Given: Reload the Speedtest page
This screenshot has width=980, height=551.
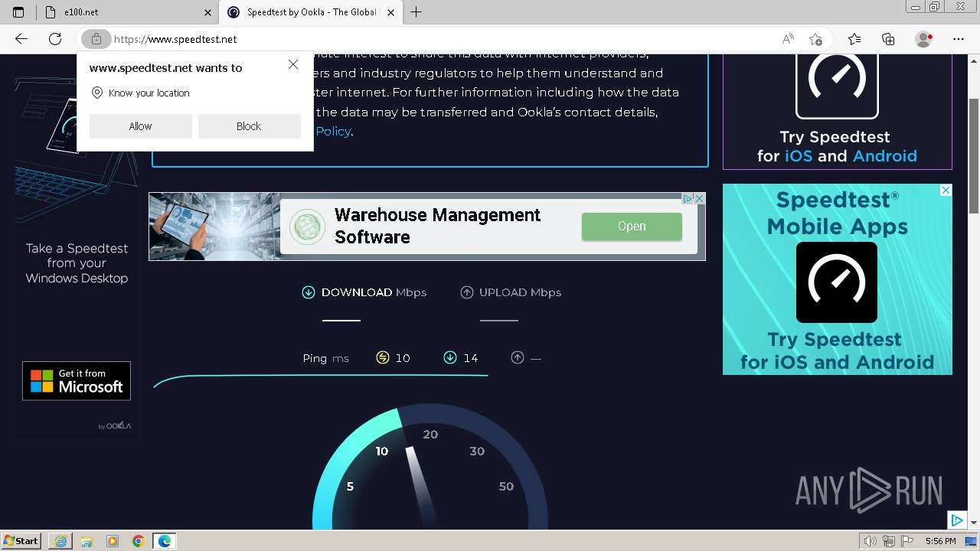Looking at the screenshot, I should click(x=55, y=39).
